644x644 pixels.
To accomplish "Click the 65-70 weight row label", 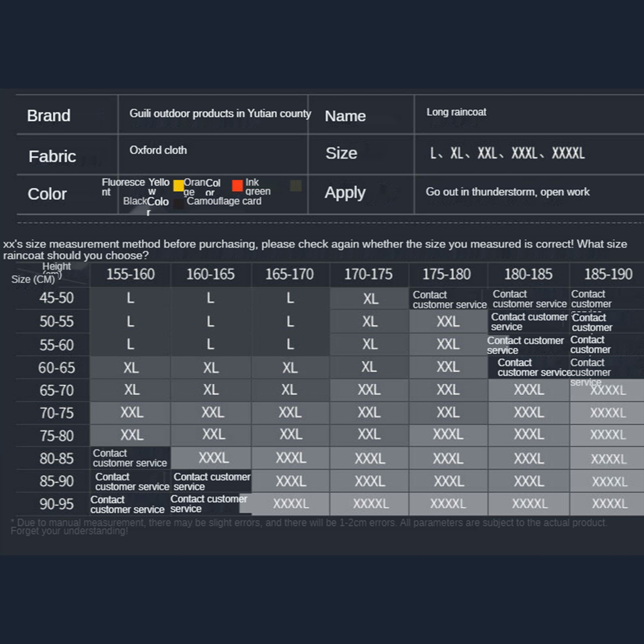I will click(56, 390).
